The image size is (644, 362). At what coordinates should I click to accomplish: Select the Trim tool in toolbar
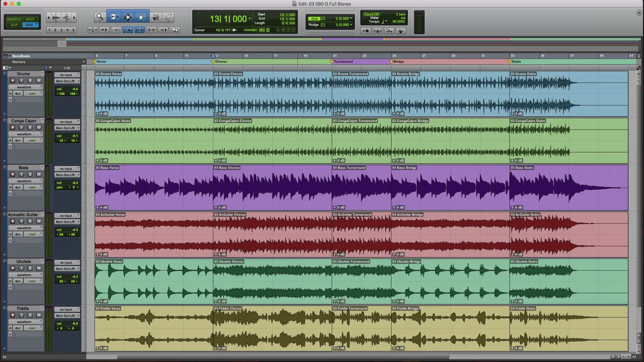click(x=114, y=17)
